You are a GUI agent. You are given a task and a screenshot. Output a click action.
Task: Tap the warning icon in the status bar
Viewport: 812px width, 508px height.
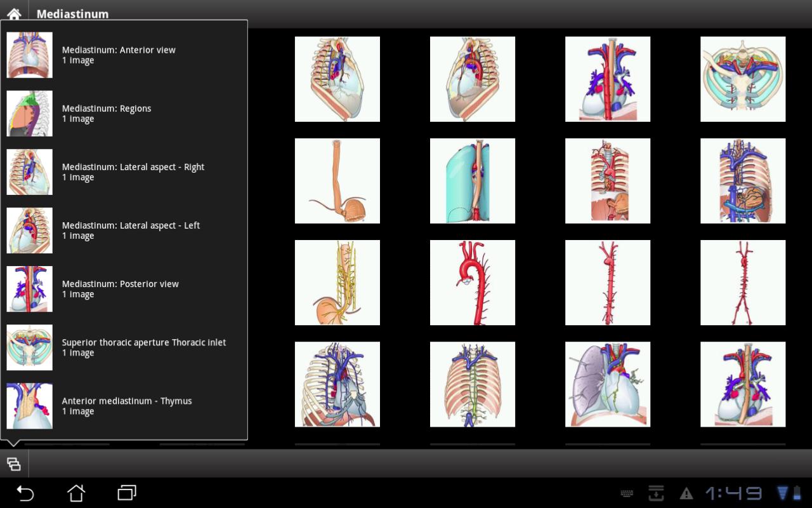click(x=686, y=493)
